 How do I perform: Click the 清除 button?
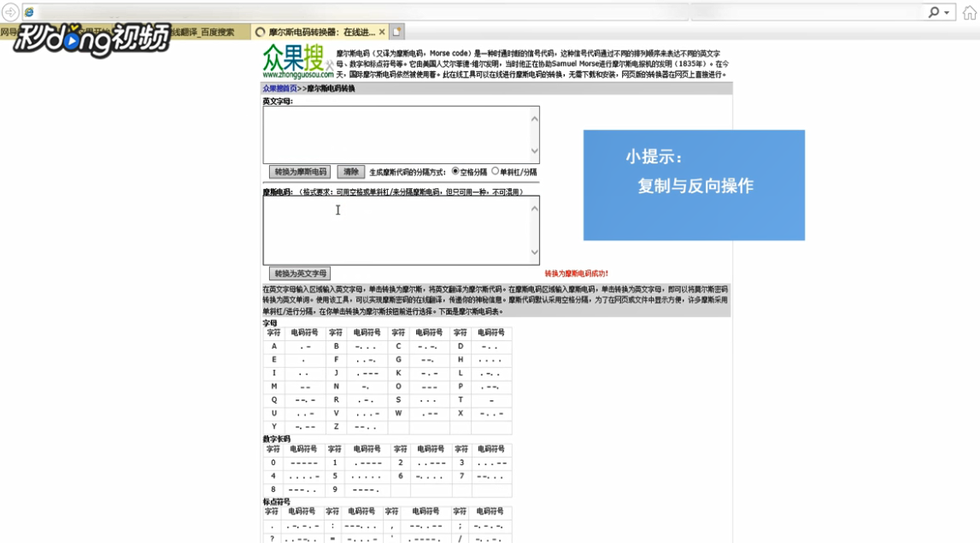point(350,171)
